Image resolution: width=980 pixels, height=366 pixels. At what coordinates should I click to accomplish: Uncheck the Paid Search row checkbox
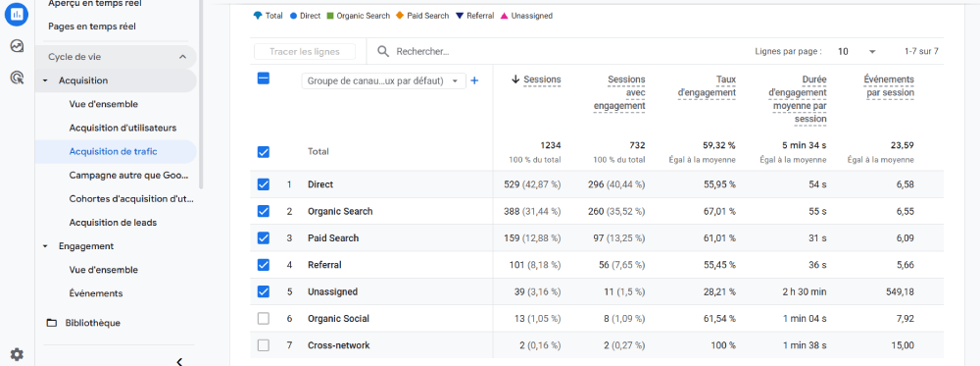[264, 238]
